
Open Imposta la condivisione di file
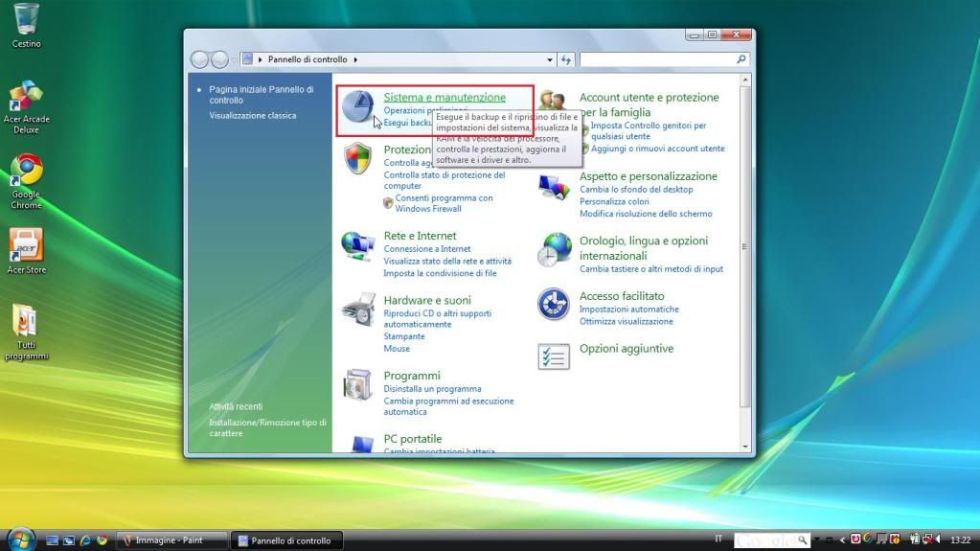440,273
